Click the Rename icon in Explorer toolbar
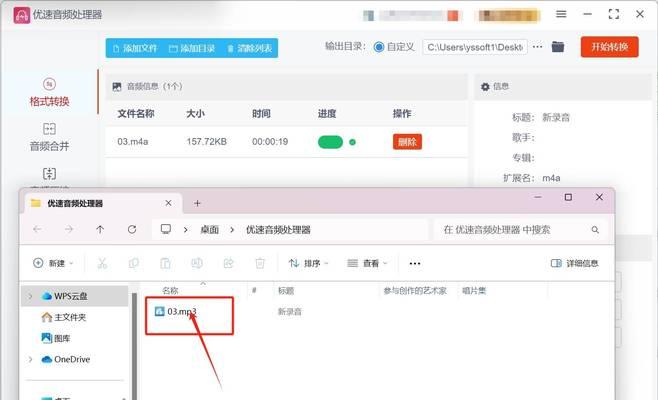This screenshot has width=658, height=400. [197, 263]
